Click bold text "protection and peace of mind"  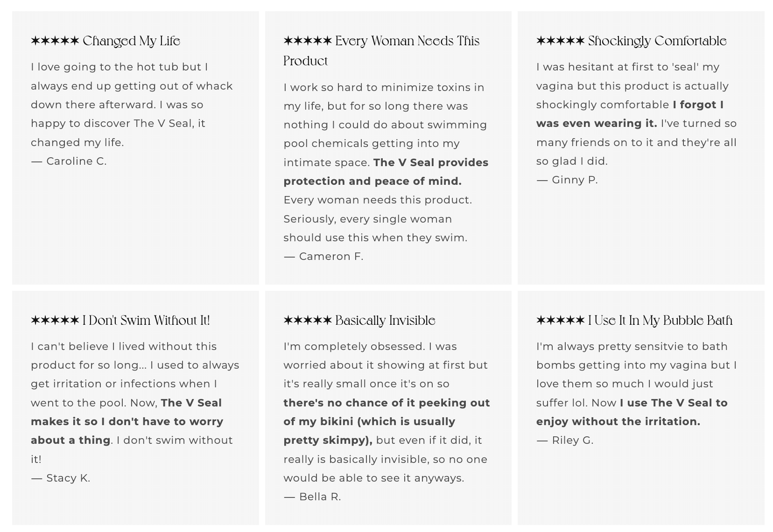pos(372,182)
